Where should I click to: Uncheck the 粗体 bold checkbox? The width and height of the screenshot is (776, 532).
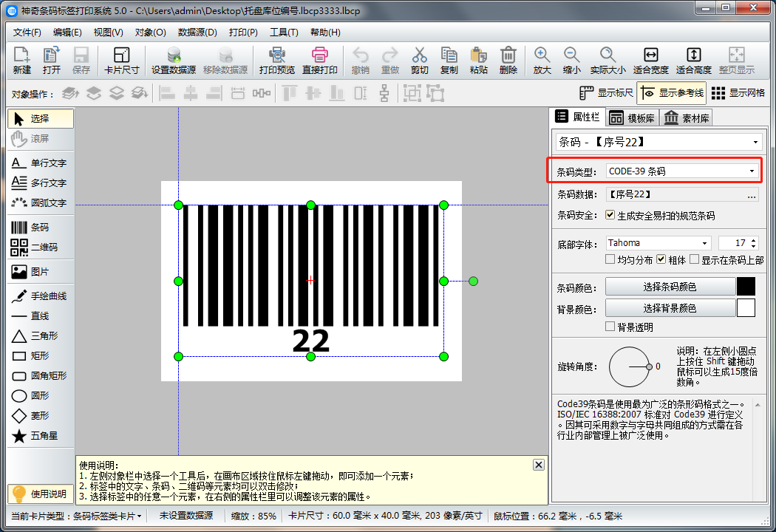coord(661,259)
